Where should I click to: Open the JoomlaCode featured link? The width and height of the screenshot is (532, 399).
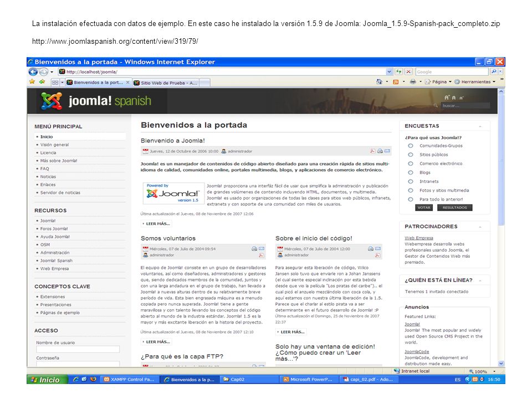pyautogui.click(x=417, y=351)
